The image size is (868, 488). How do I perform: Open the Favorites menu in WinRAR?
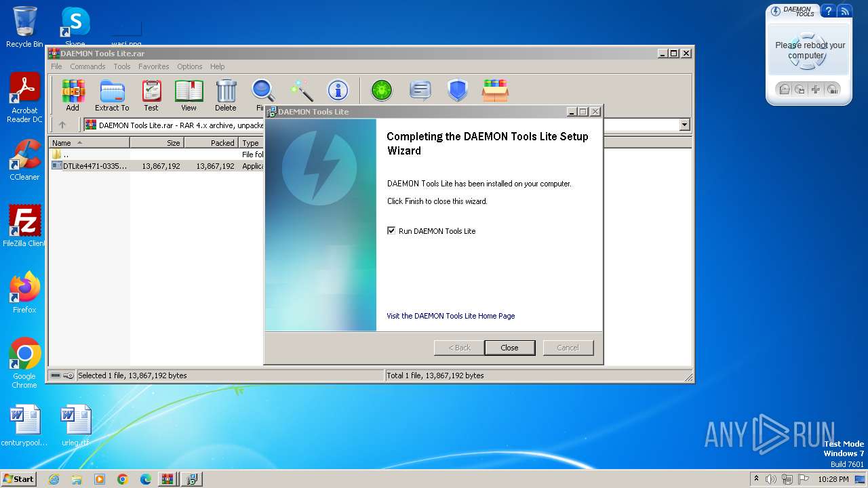[154, 66]
